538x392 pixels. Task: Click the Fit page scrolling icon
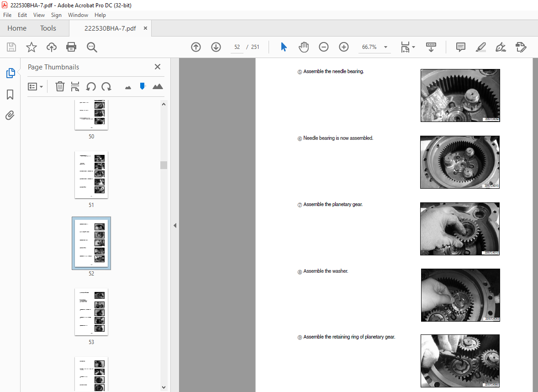(x=405, y=47)
